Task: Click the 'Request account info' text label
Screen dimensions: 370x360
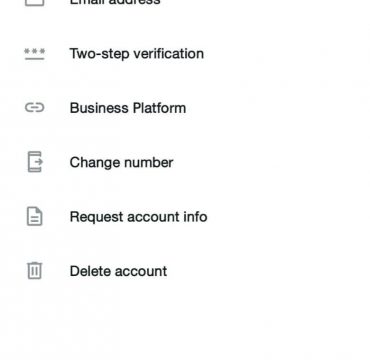Action: tap(138, 217)
